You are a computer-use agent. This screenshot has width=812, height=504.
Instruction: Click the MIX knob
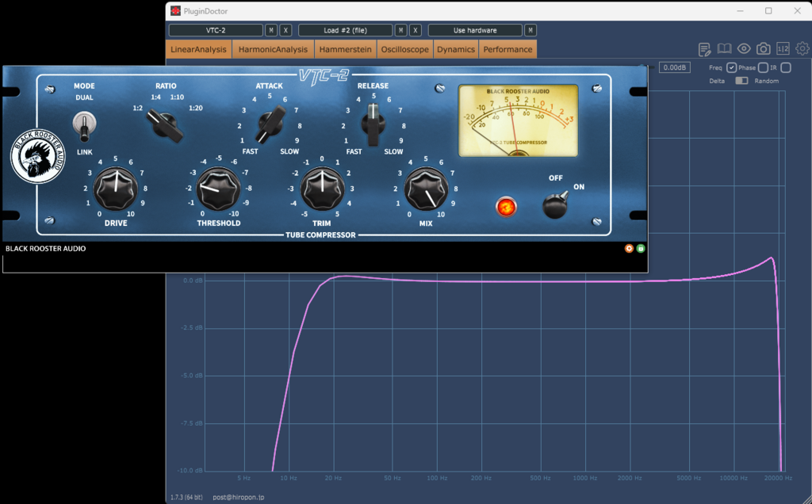[x=426, y=189]
